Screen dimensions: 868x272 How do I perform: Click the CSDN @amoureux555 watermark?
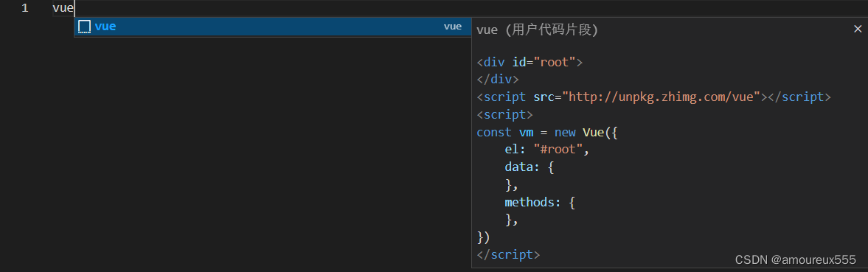796,259
